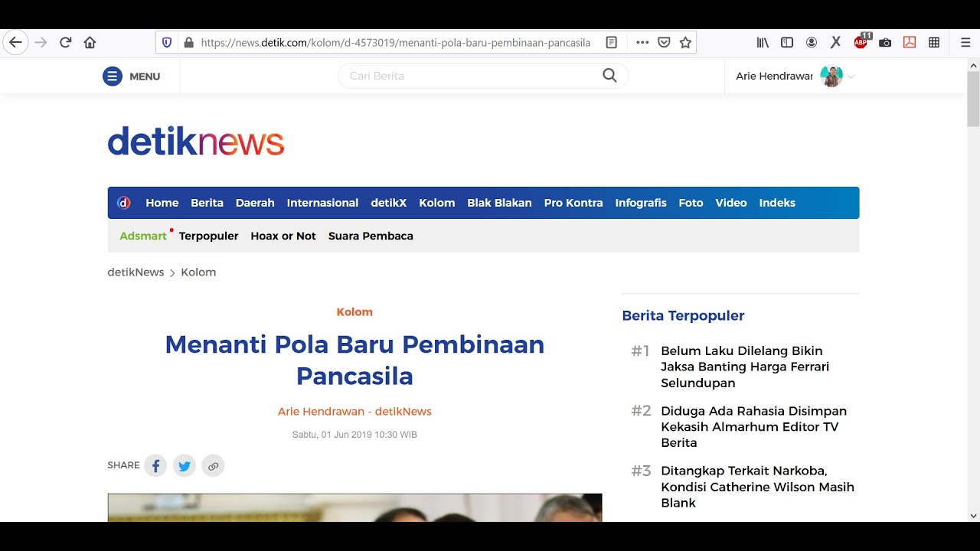Open the Internasional section
The image size is (980, 551).
pyautogui.click(x=322, y=203)
